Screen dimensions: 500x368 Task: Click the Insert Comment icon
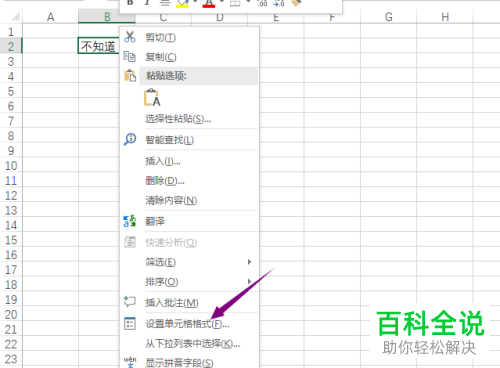point(130,302)
